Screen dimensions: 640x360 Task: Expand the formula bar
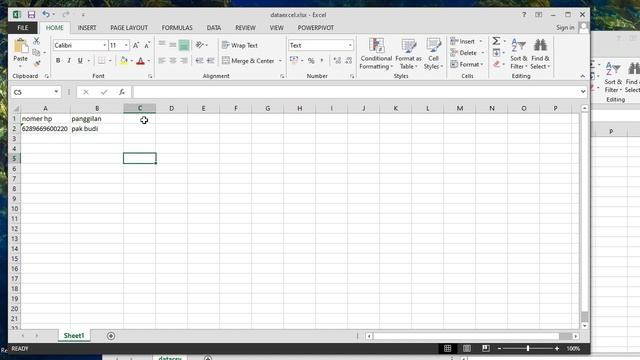tap(582, 92)
